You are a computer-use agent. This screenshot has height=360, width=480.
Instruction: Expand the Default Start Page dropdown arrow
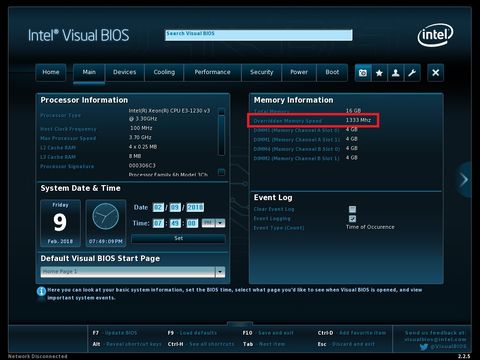coord(220,272)
